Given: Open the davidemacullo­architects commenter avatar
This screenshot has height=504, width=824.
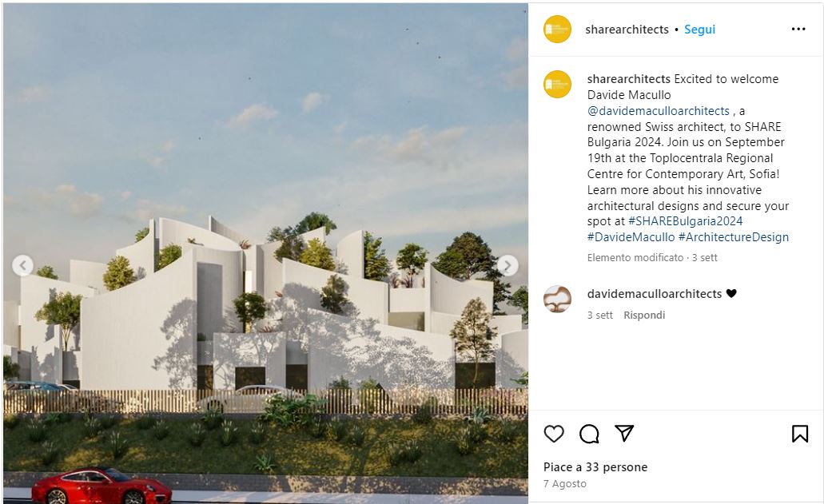Looking at the screenshot, I should pyautogui.click(x=557, y=300).
